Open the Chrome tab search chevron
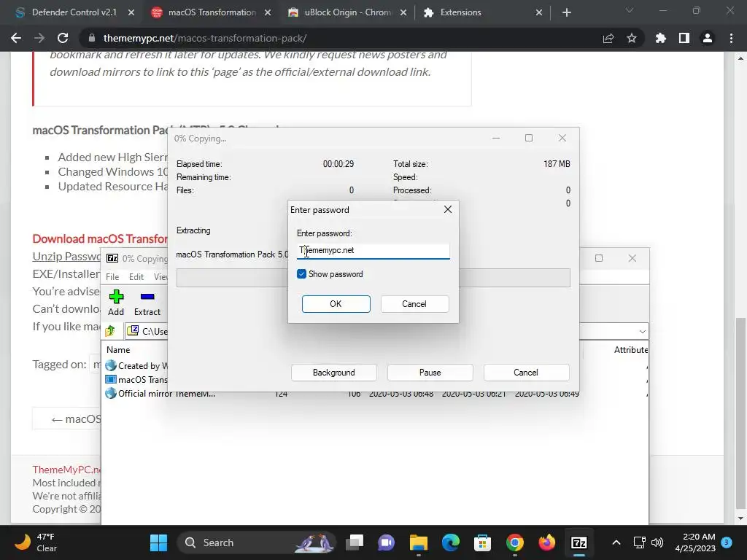This screenshot has width=747, height=560. 630,10
